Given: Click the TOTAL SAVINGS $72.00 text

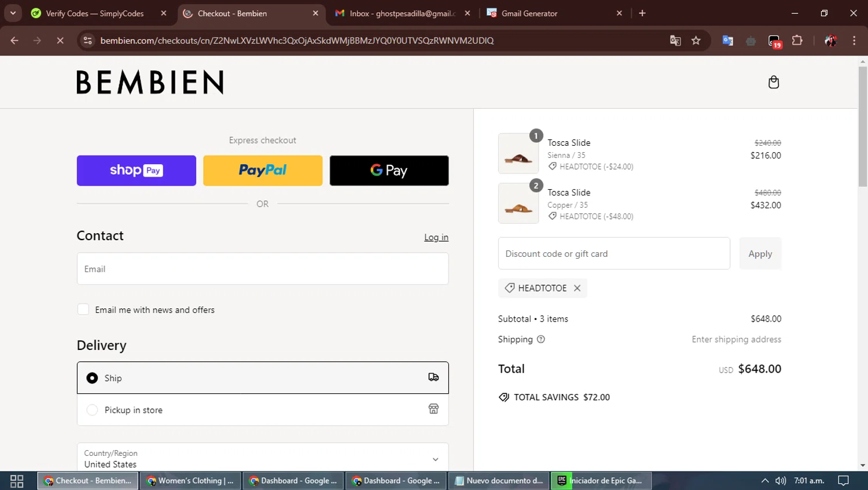Looking at the screenshot, I should pos(562,397).
